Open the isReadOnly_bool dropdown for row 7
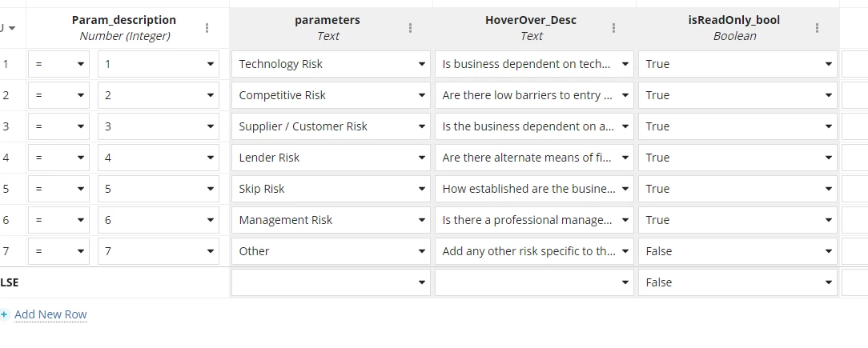The image size is (868, 348). click(x=738, y=251)
